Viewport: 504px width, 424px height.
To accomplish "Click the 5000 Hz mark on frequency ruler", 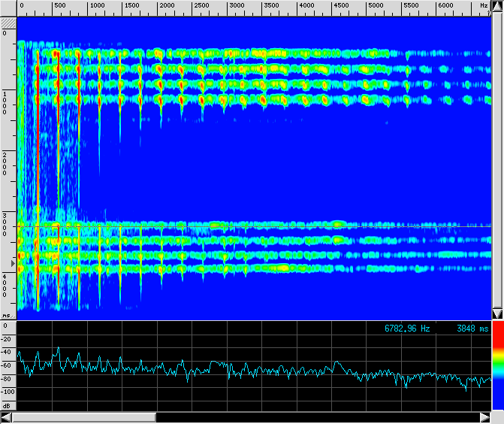I will tap(376, 6).
